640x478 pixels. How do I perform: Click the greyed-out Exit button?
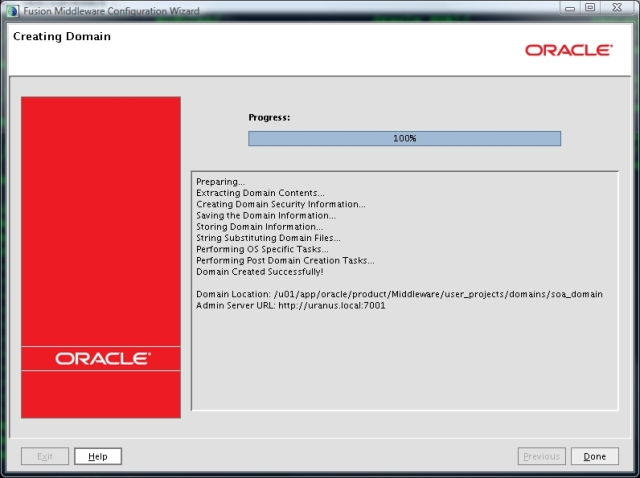pos(45,456)
